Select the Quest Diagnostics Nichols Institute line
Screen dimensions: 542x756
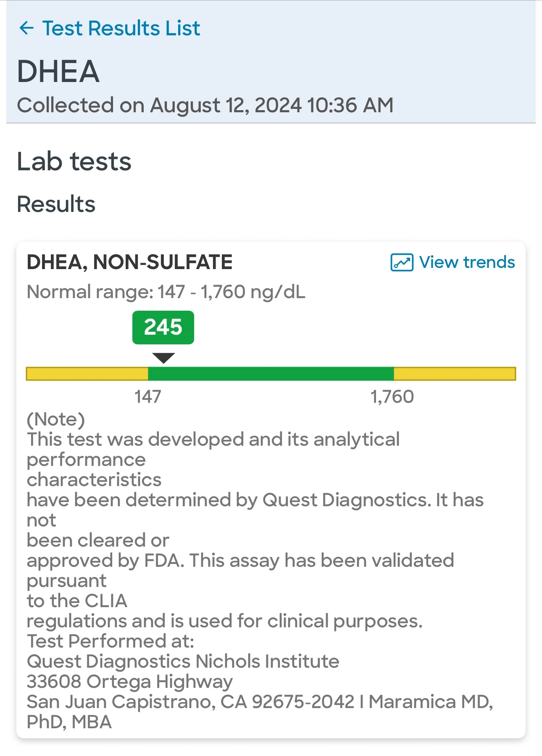[183, 661]
